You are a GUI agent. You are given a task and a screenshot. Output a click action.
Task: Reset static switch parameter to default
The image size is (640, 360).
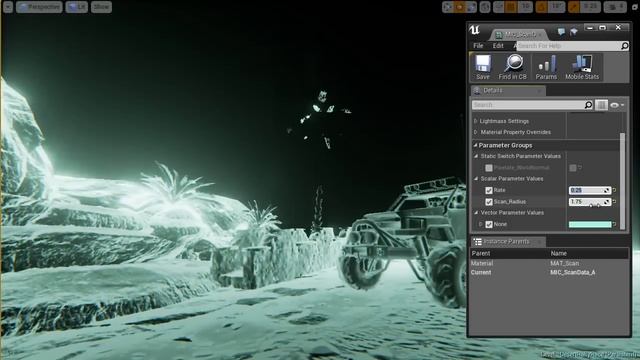pos(580,168)
